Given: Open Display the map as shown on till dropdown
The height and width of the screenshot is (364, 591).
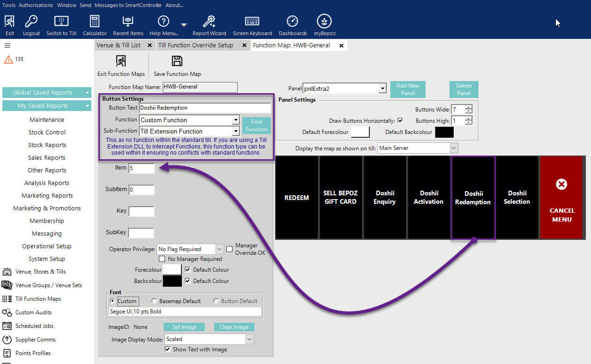Looking at the screenshot, I should 453,148.
